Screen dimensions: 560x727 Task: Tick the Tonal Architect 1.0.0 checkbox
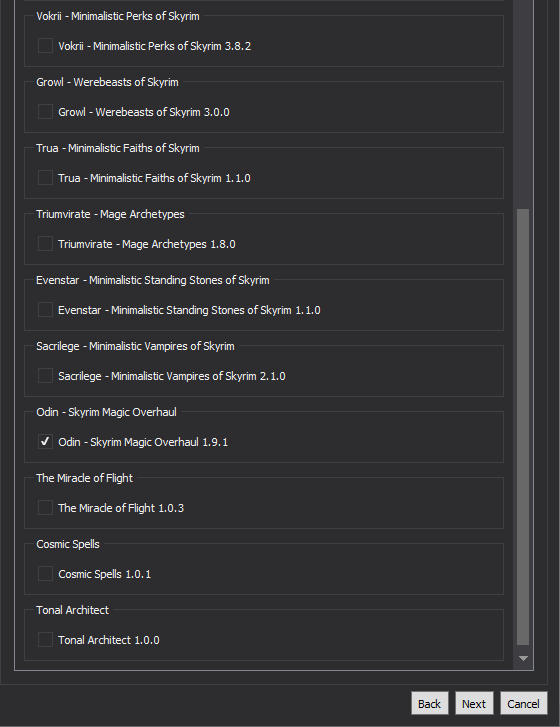pyautogui.click(x=45, y=639)
